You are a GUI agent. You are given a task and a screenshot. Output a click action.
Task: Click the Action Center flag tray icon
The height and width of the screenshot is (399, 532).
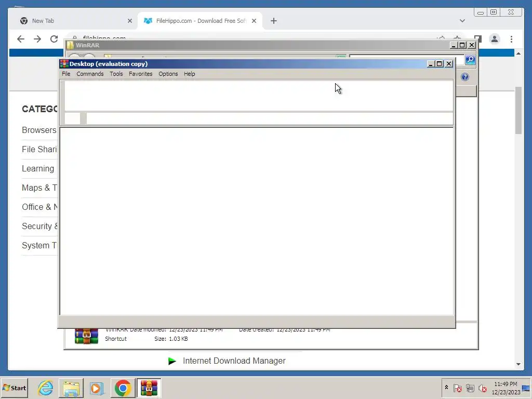pyautogui.click(x=457, y=388)
